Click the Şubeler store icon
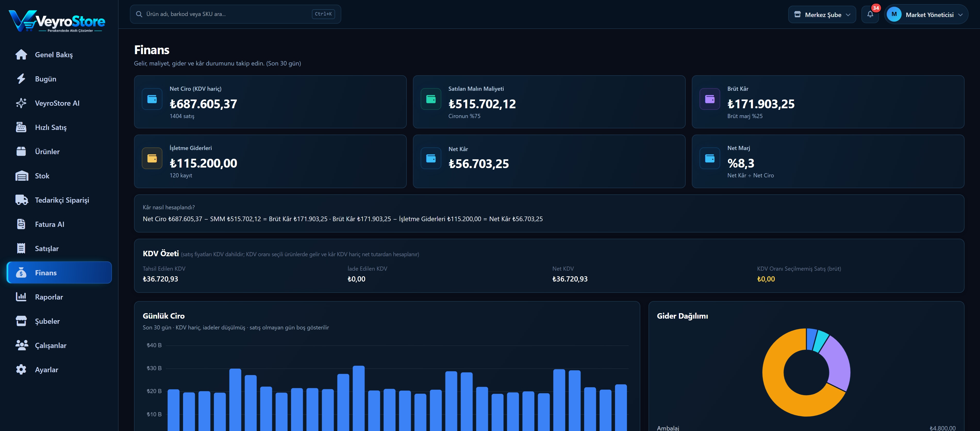Image resolution: width=980 pixels, height=431 pixels. 21,321
